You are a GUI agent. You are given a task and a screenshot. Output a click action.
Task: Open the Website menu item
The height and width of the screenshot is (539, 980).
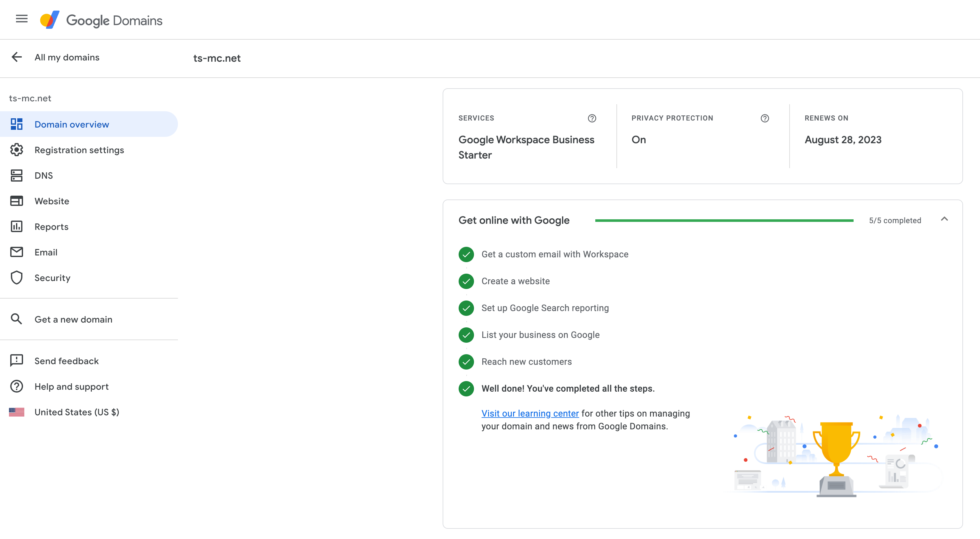(x=52, y=201)
